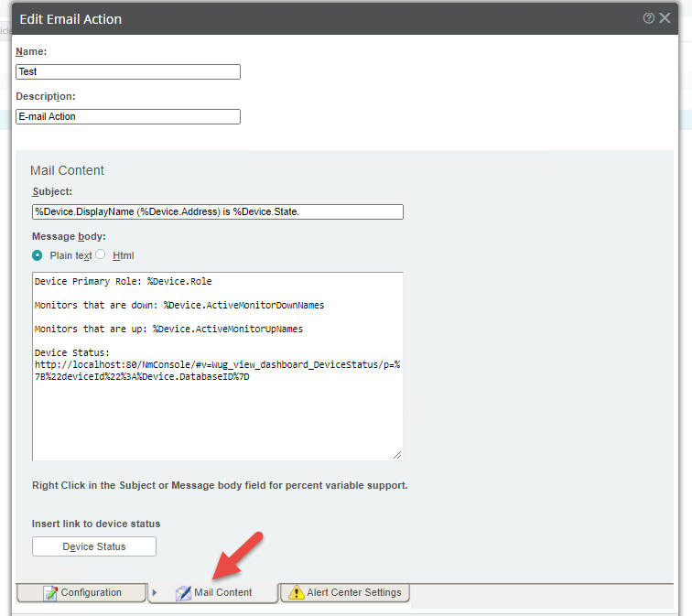Click the 'Device Status:' line in message body
692x616 pixels.
(x=72, y=353)
